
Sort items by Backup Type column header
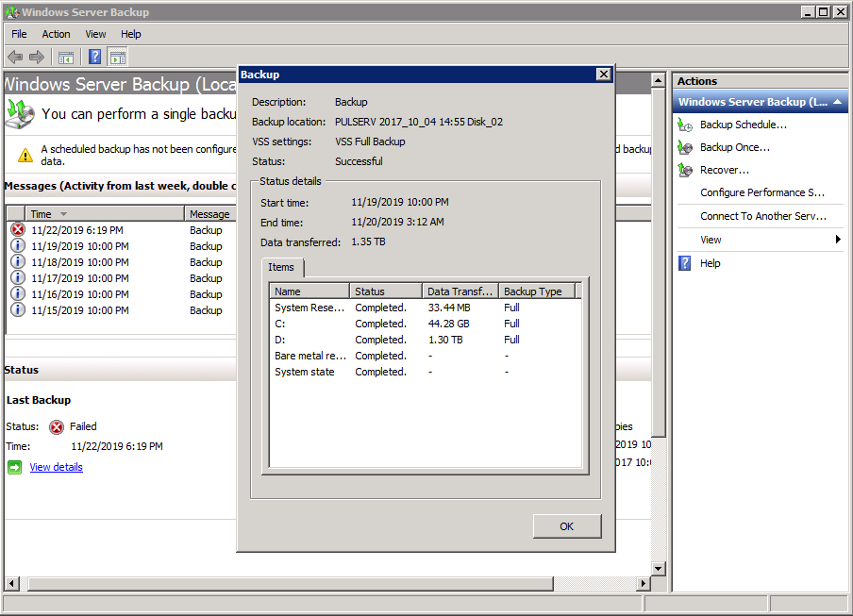537,291
